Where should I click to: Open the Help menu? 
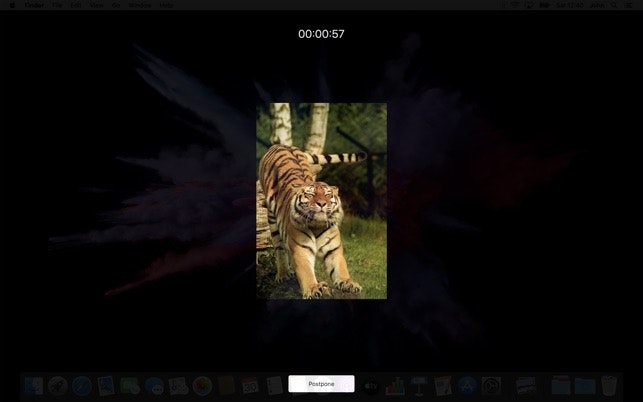[166, 5]
